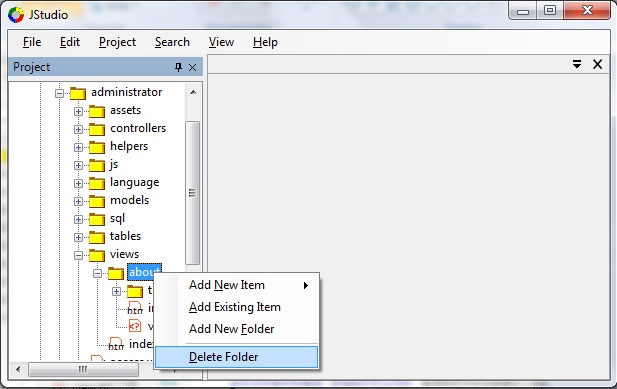Choose Add New Folder in context menu

coord(236,329)
